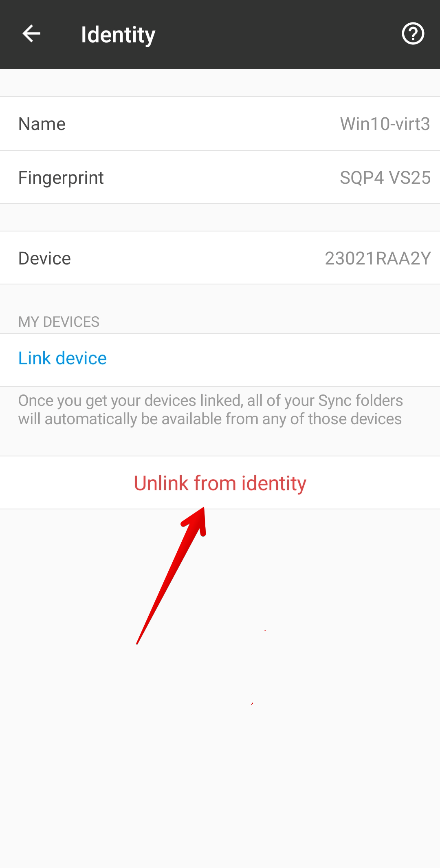Tap the SQP4 VS25 fingerprint value

385,178
